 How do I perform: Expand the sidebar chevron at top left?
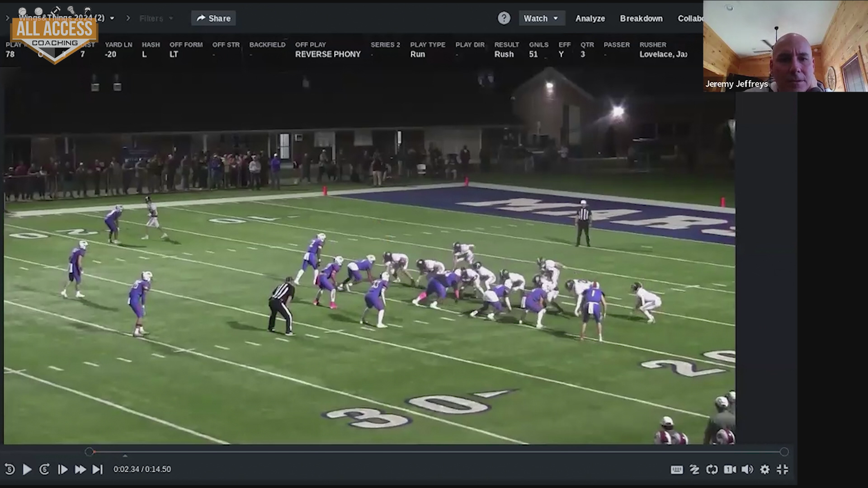7,18
